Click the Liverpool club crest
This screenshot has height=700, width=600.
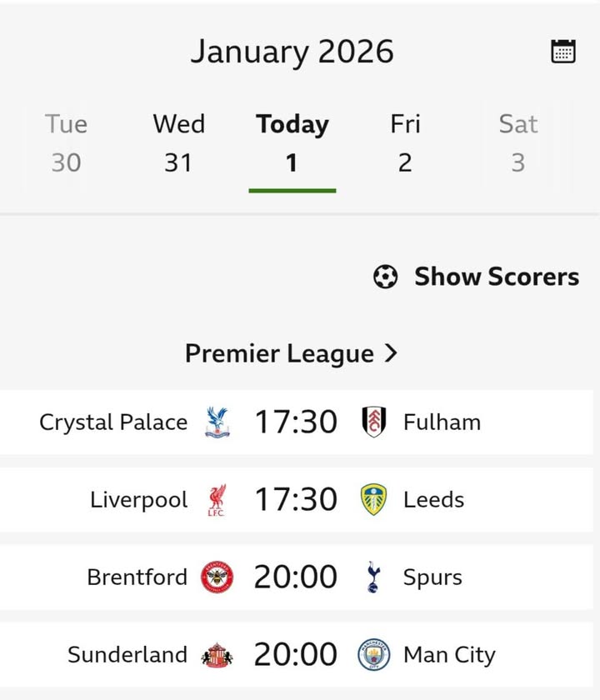click(x=217, y=500)
